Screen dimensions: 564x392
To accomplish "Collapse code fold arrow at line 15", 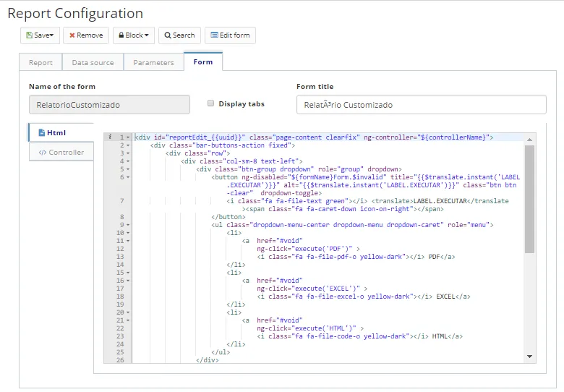I will pyautogui.click(x=128, y=273).
